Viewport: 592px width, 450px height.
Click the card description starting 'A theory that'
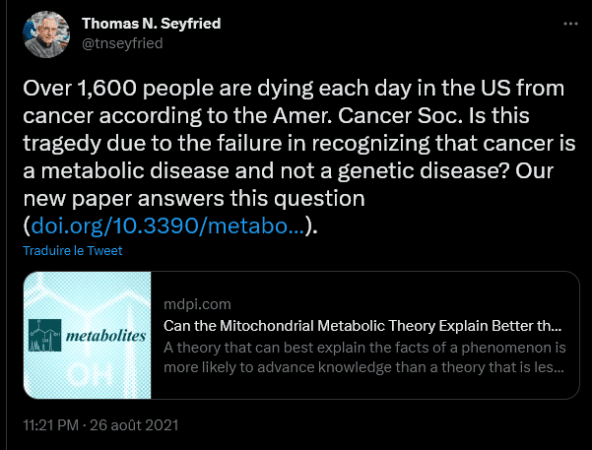click(x=364, y=357)
